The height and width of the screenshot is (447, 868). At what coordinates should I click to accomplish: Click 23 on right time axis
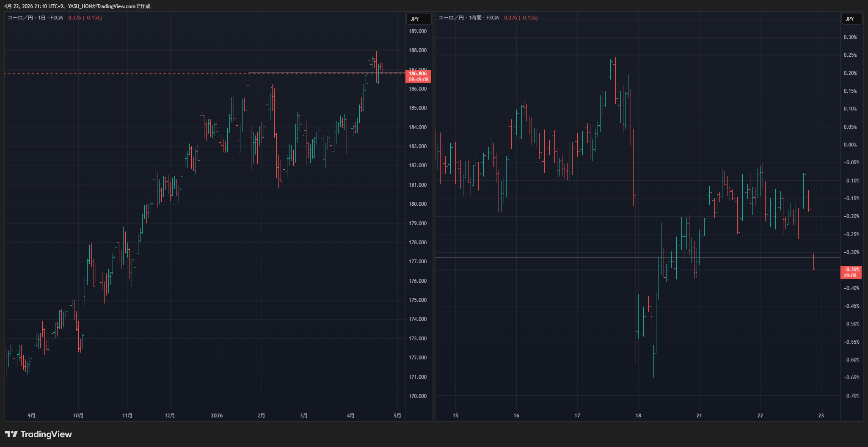click(x=821, y=416)
